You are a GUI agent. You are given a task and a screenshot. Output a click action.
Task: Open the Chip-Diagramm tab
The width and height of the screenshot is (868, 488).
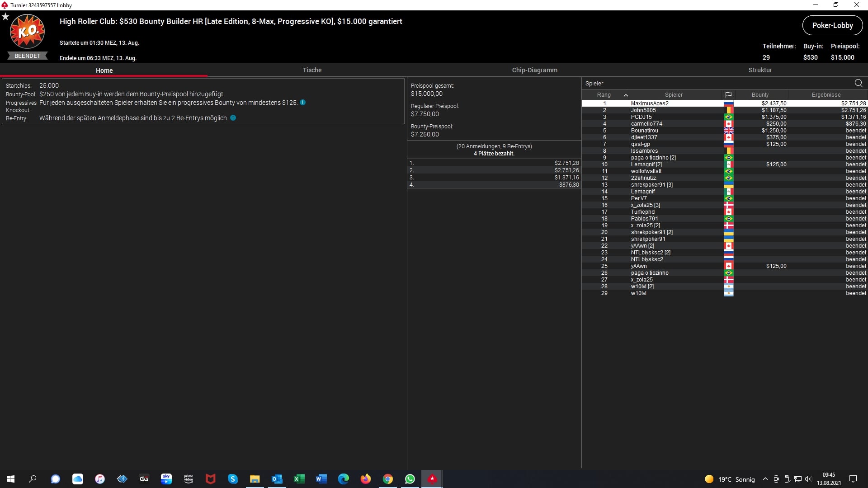(x=534, y=70)
